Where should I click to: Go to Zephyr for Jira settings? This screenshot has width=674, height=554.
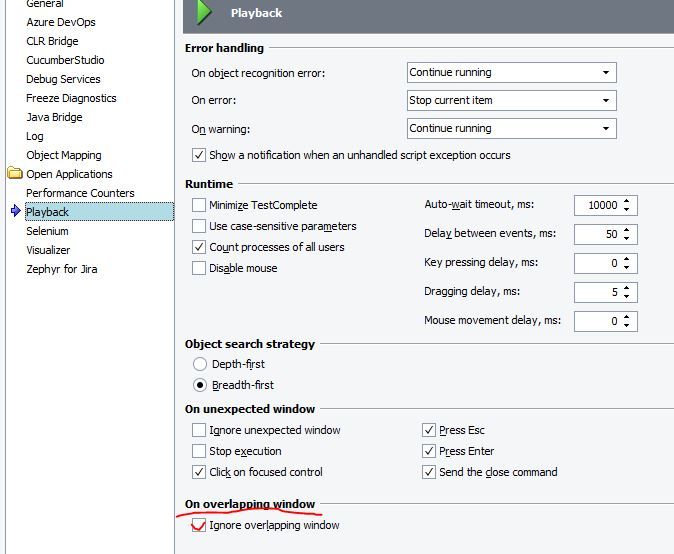[61, 269]
